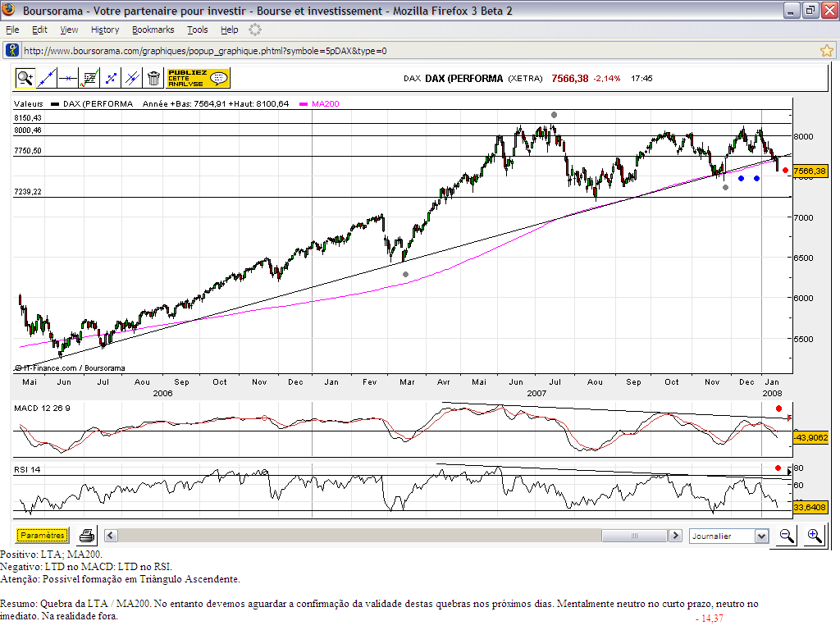
Task: Open the Help menu
Action: pyautogui.click(x=230, y=30)
